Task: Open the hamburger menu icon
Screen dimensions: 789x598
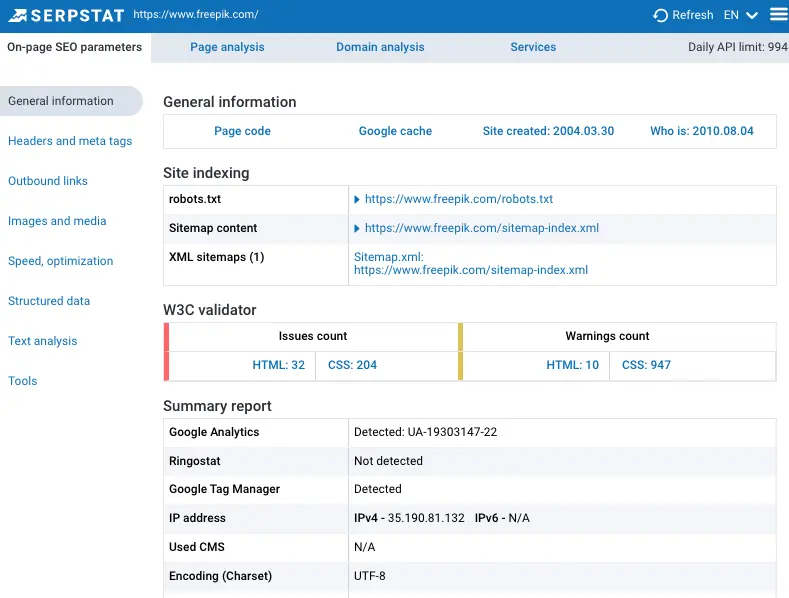Action: pyautogui.click(x=779, y=14)
